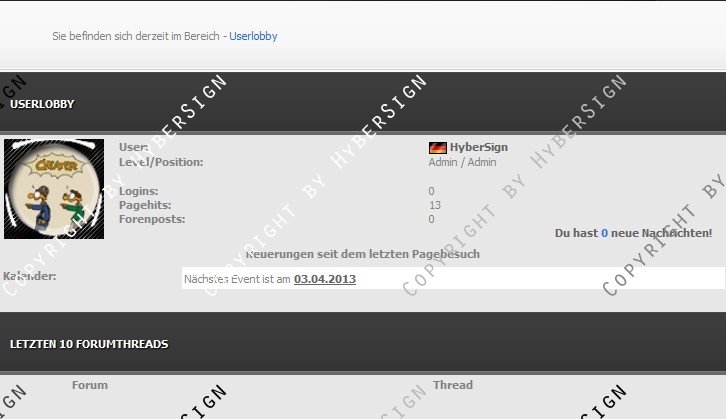Image resolution: width=726 pixels, height=419 pixels.
Task: Click the 'Nächstes Event ist am' text
Action: (x=237, y=279)
